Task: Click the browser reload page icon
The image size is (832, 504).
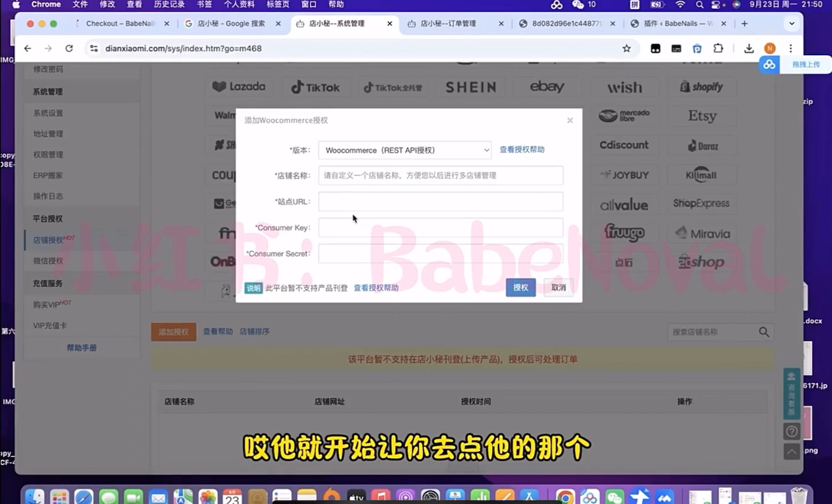Action: tap(69, 49)
